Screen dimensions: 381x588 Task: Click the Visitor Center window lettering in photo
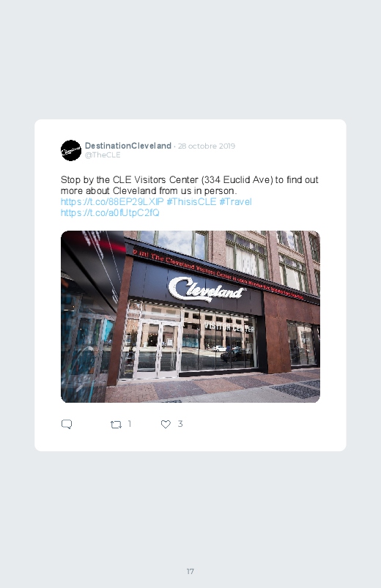click(x=229, y=328)
